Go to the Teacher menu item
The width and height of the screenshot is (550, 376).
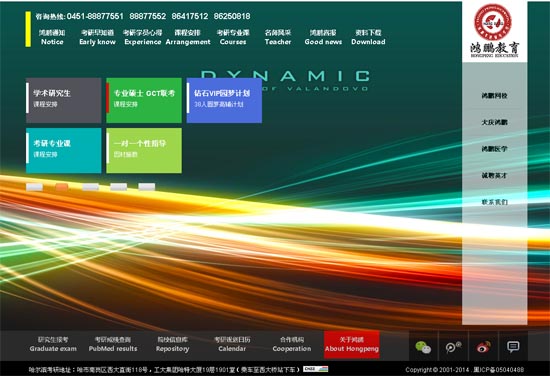point(278,37)
